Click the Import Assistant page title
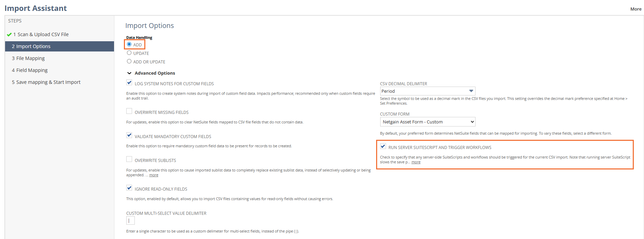The image size is (644, 239). click(36, 8)
